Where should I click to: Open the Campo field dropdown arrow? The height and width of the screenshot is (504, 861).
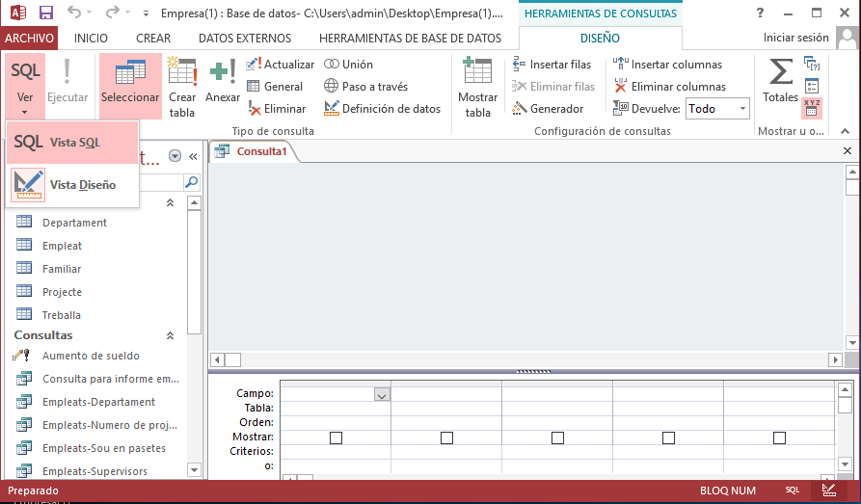point(381,394)
